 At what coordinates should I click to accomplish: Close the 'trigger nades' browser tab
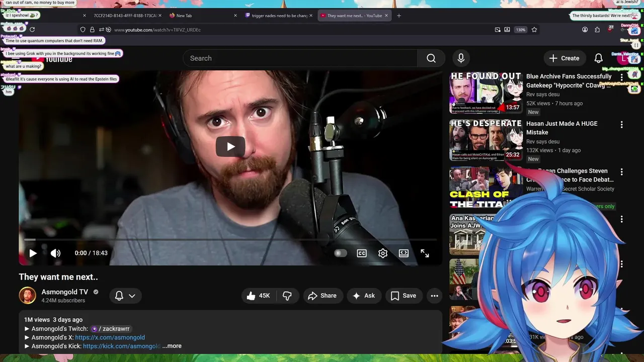click(311, 16)
